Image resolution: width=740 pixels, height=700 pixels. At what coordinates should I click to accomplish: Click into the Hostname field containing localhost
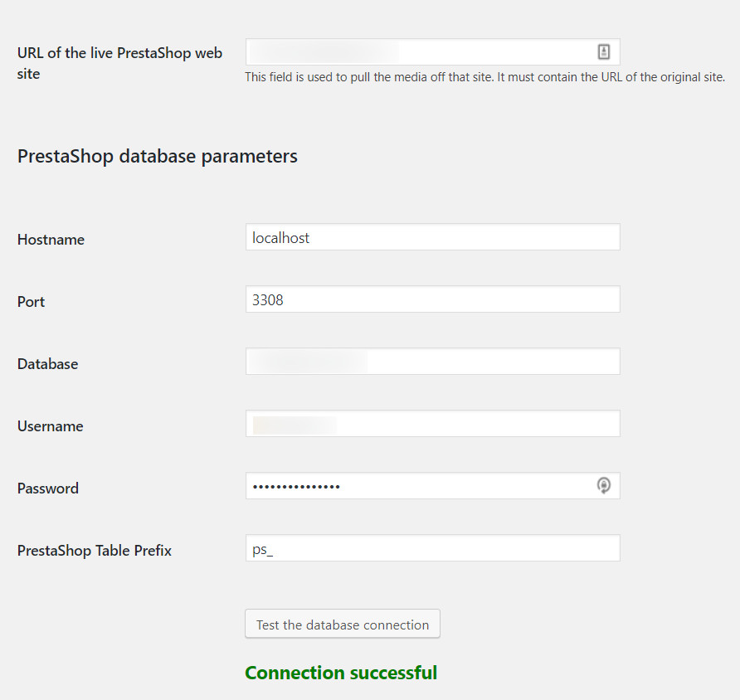433,237
